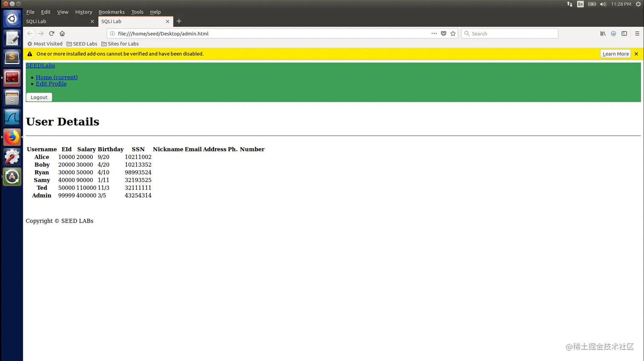Open the Tools menu

(137, 12)
